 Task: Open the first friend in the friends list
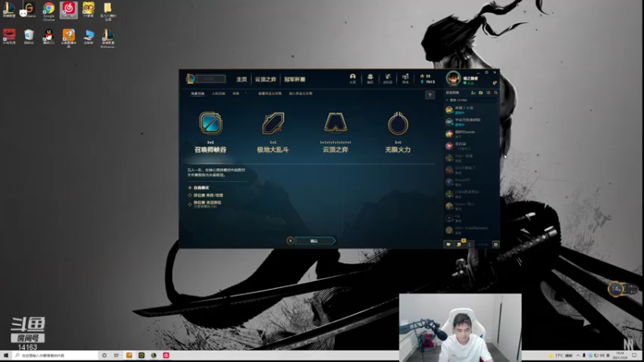pyautogui.click(x=472, y=110)
